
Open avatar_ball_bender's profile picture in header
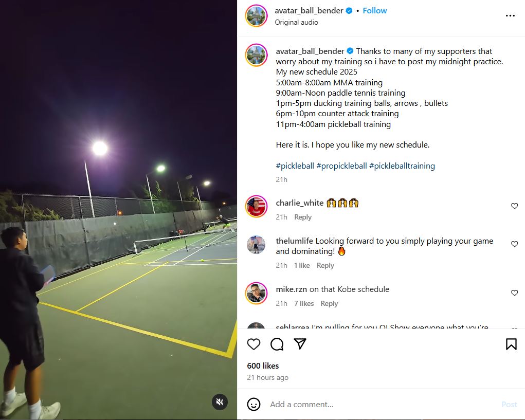256,16
